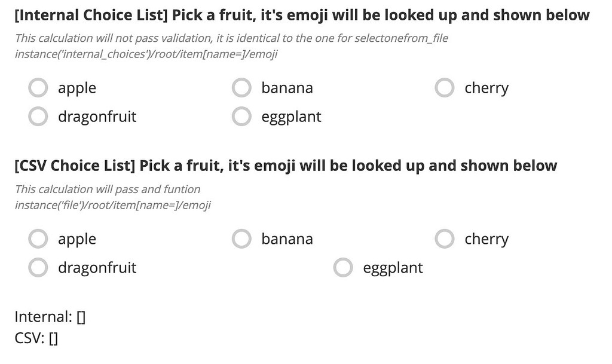This screenshot has width=612, height=364.
Task: Choose apple radio in CSV Choice List
Action: click(x=38, y=239)
